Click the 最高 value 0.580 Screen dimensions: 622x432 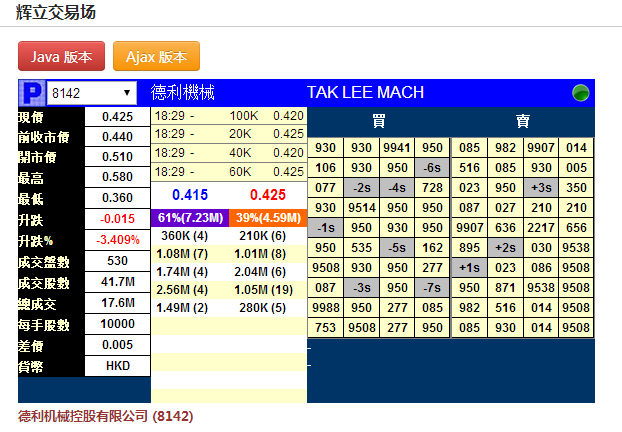click(x=117, y=177)
